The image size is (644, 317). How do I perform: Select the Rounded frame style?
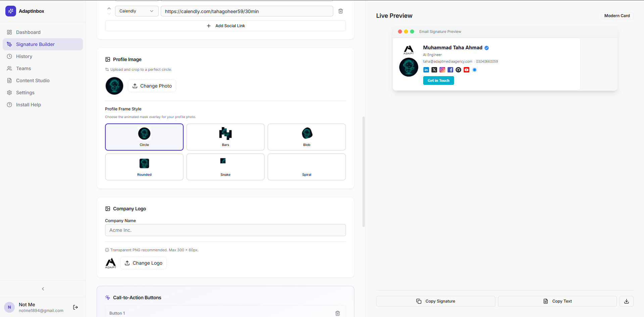[x=144, y=167]
